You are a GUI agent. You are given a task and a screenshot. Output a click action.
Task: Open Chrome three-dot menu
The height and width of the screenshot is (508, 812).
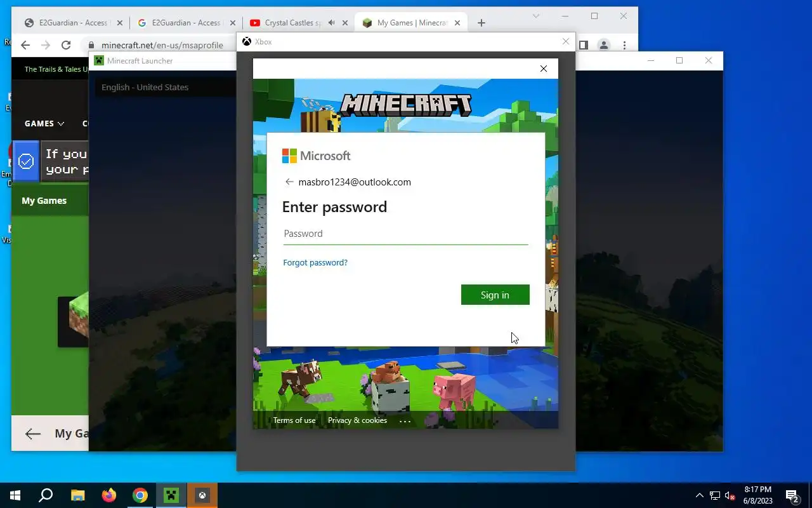625,45
